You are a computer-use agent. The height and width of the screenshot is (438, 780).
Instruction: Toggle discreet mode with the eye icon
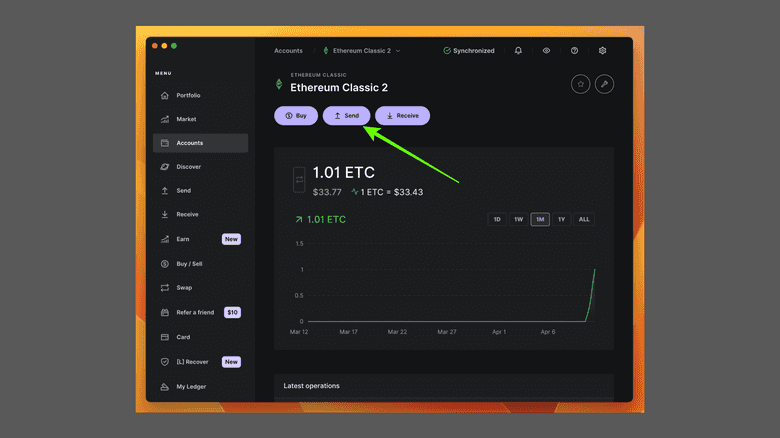click(546, 51)
